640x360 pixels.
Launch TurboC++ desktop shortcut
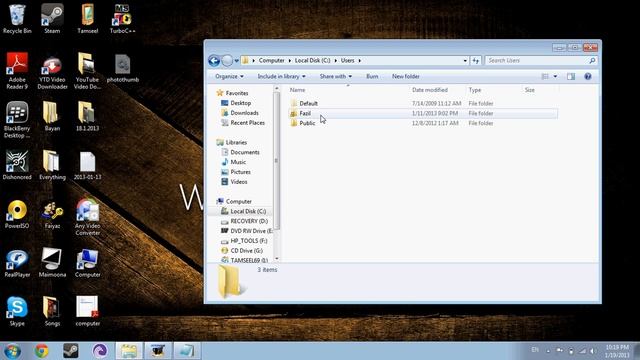click(122, 18)
